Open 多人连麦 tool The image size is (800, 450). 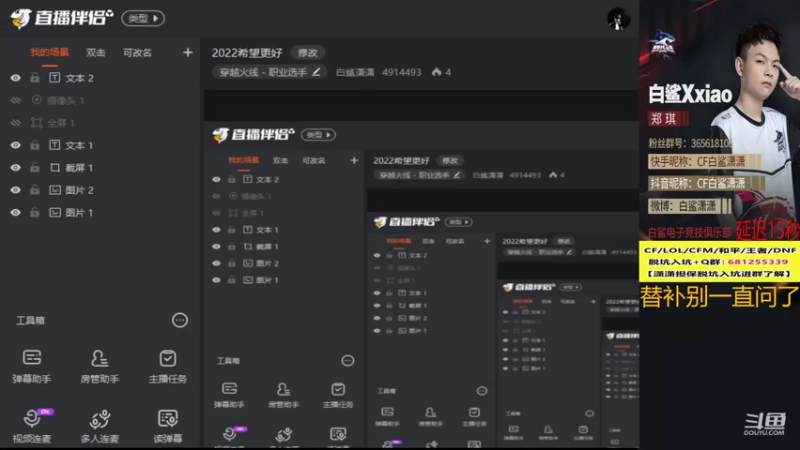tap(99, 426)
